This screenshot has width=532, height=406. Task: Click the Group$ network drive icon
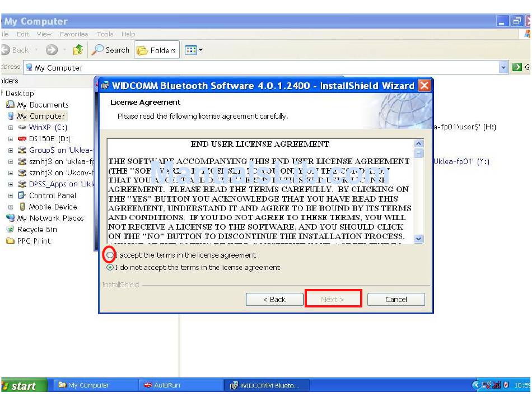22,150
